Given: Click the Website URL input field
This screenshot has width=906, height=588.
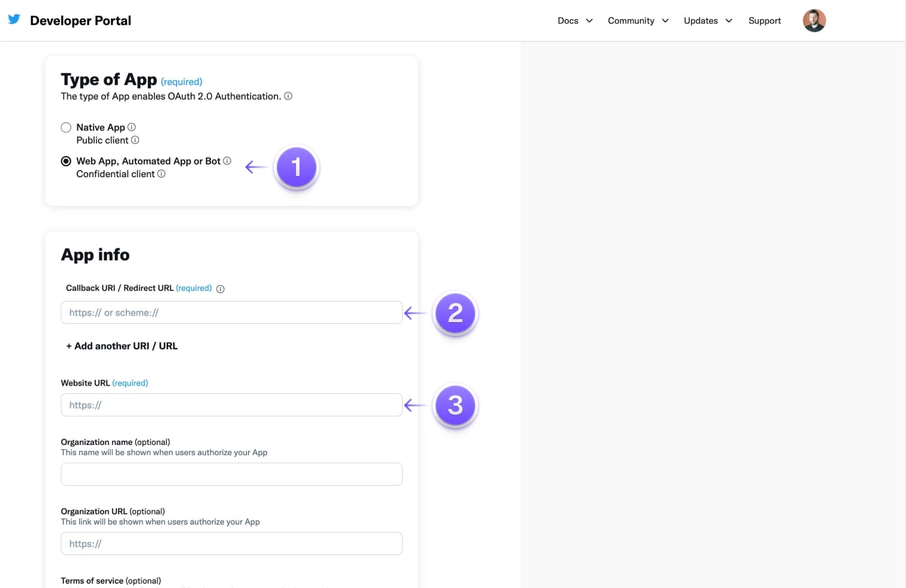Looking at the screenshot, I should pyautogui.click(x=231, y=405).
